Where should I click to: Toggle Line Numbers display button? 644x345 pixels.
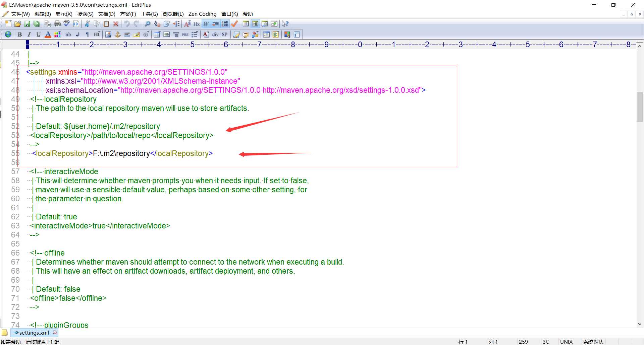click(225, 24)
